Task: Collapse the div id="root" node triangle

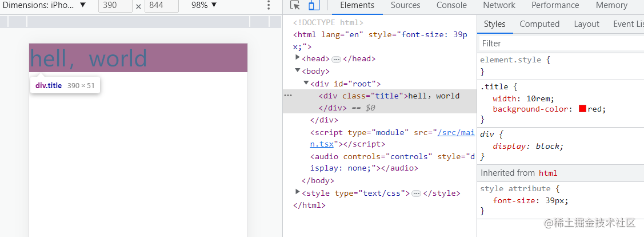Action: point(306,83)
